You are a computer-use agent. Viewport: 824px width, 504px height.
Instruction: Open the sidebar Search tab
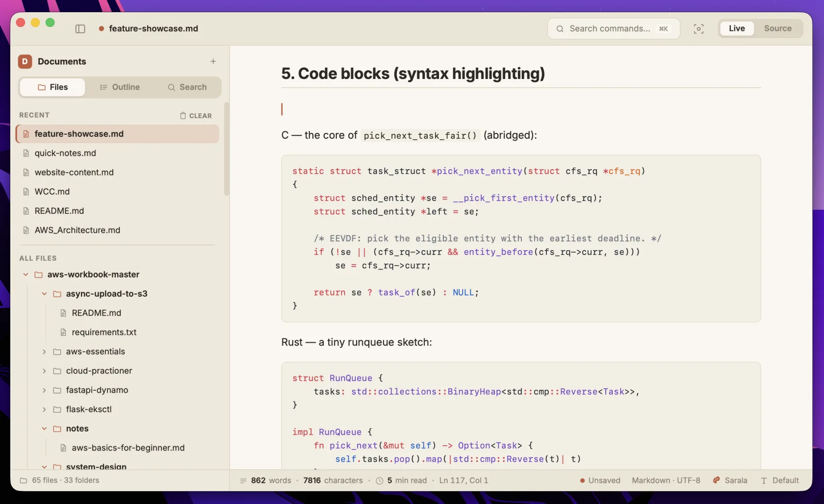point(187,87)
